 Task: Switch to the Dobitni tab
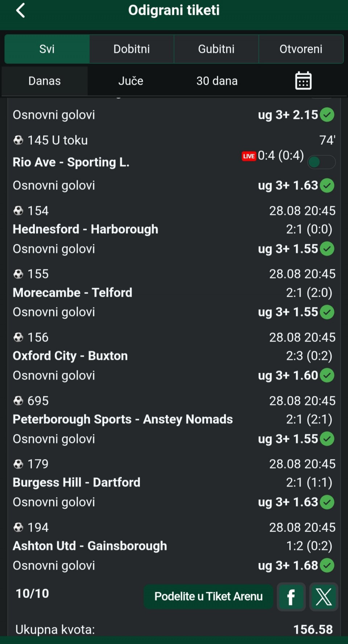point(132,49)
